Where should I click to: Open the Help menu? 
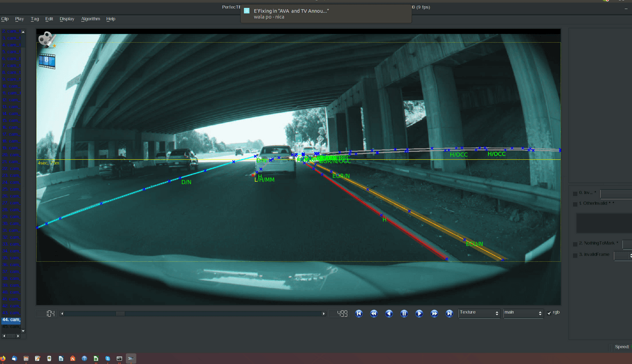coord(111,19)
